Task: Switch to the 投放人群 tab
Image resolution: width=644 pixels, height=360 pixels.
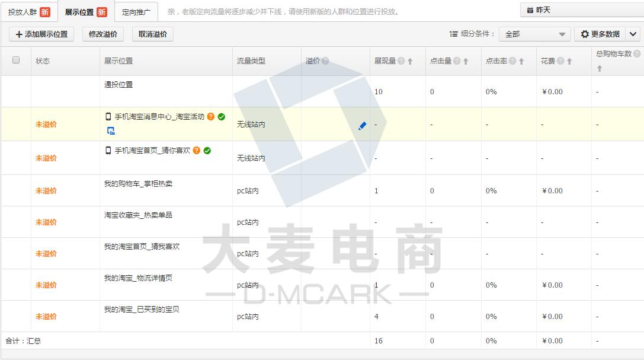Action: click(x=23, y=11)
